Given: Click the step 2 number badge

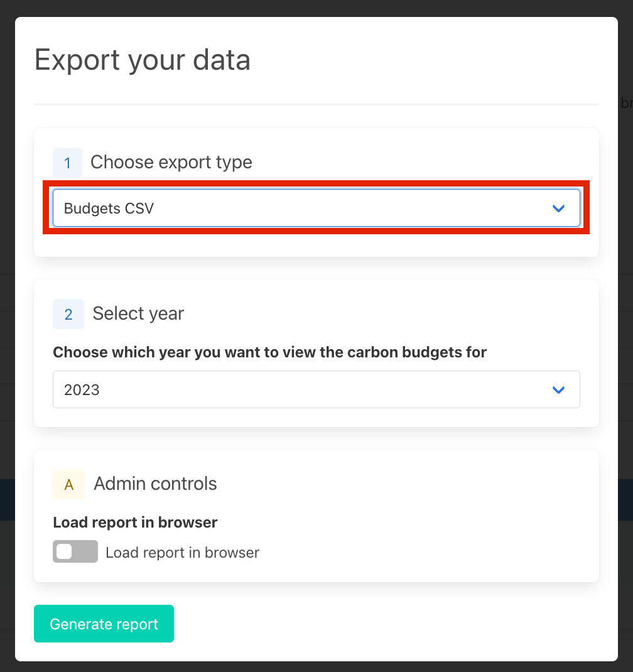Looking at the screenshot, I should (x=68, y=314).
